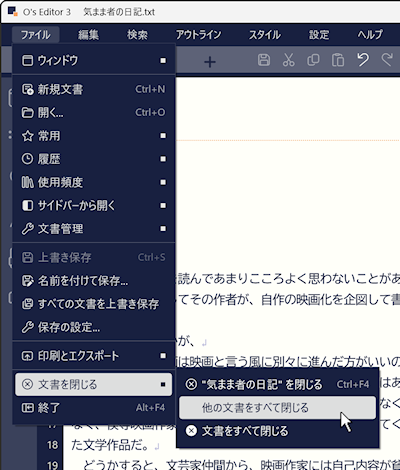Screen dimensions: 400x470
Task: Choose 名前を付けて保存 menu entry
Action: tap(94, 281)
